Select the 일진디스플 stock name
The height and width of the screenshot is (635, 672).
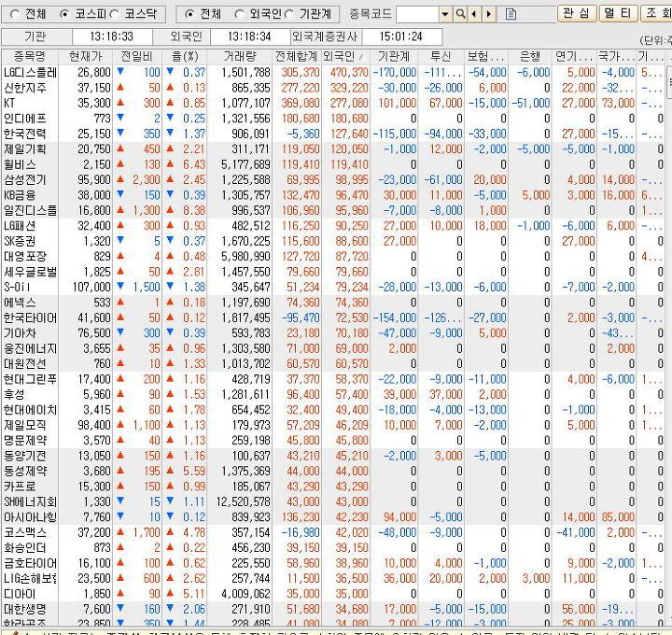click(30, 210)
